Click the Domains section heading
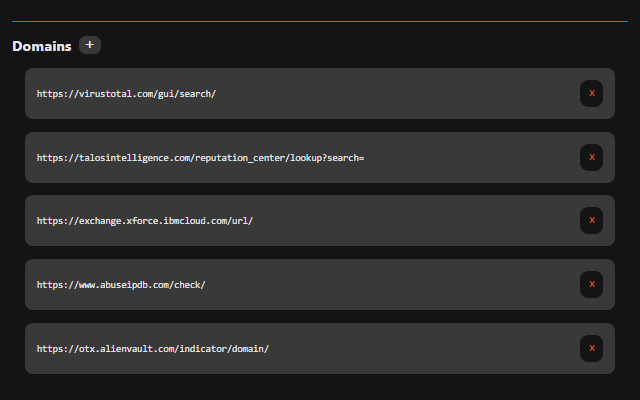The image size is (640, 400). pos(42,46)
